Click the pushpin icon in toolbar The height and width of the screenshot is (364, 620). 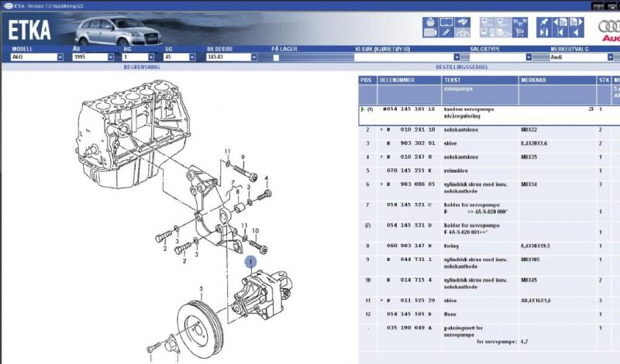click(544, 22)
